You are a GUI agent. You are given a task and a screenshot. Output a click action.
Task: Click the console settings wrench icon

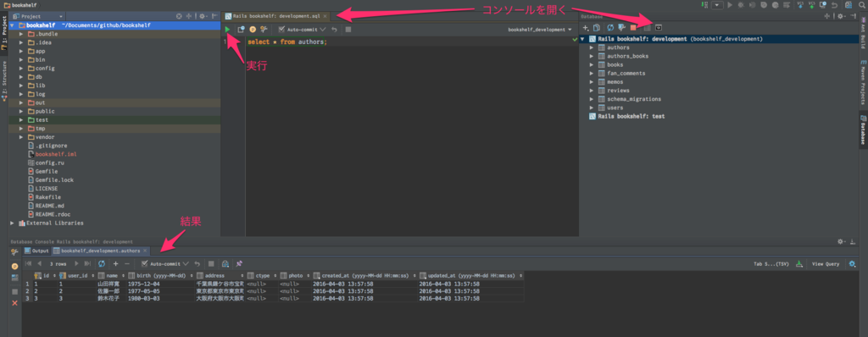264,30
